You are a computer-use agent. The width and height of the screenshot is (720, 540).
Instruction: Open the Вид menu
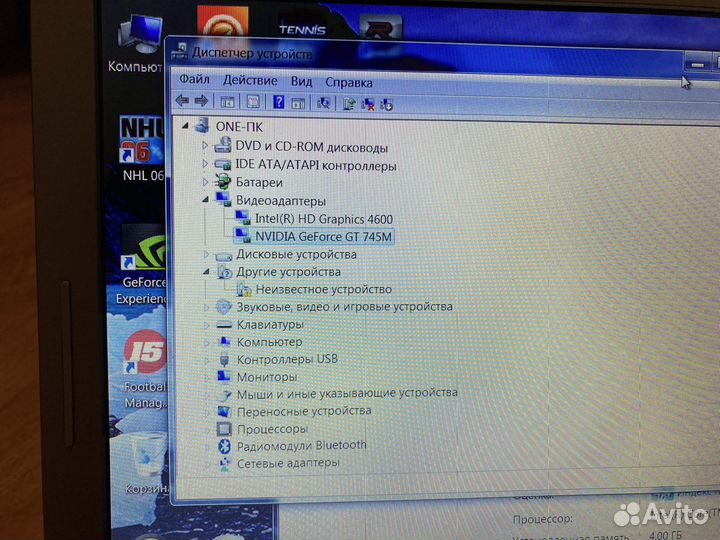coord(302,82)
